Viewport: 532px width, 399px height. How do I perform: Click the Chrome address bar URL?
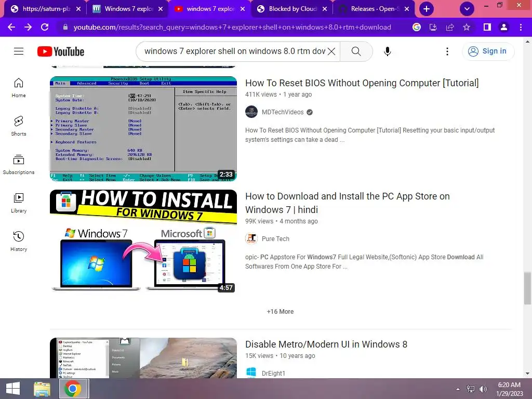232,27
